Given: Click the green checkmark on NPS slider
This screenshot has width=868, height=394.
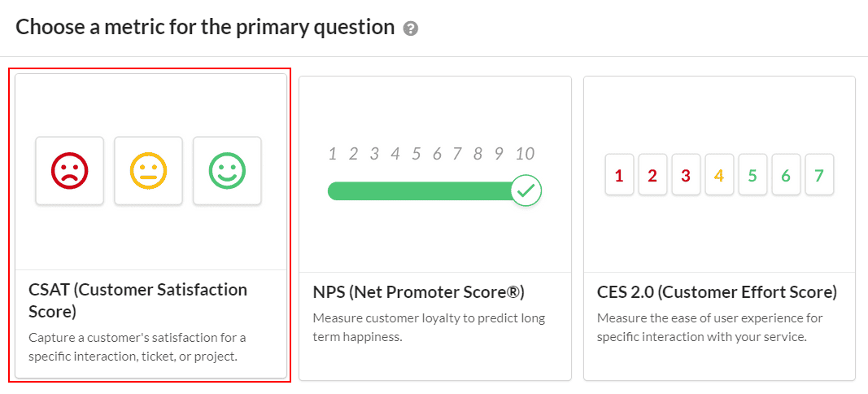Looking at the screenshot, I should (526, 190).
